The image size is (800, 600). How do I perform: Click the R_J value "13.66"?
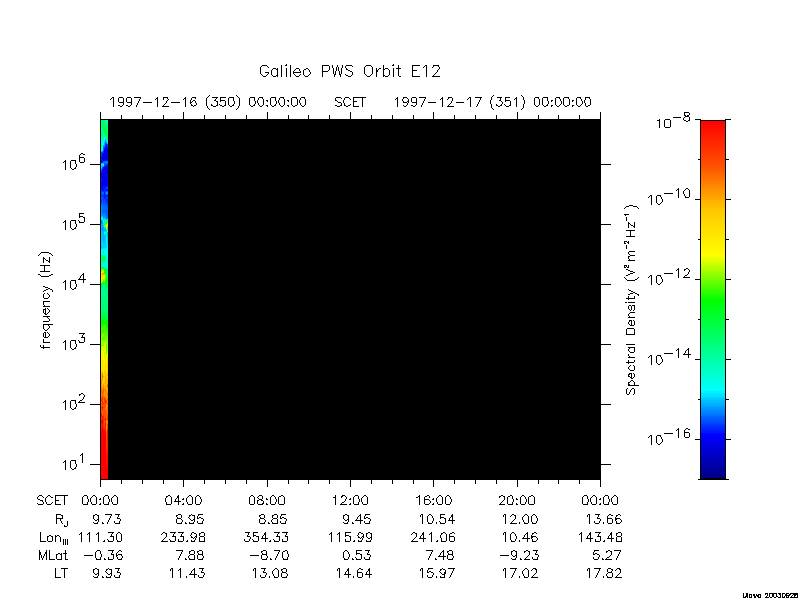[x=604, y=519]
